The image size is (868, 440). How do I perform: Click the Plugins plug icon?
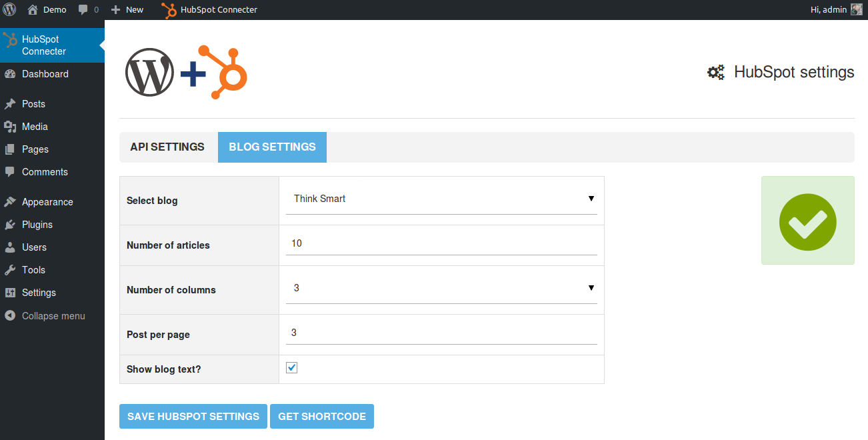pos(10,225)
